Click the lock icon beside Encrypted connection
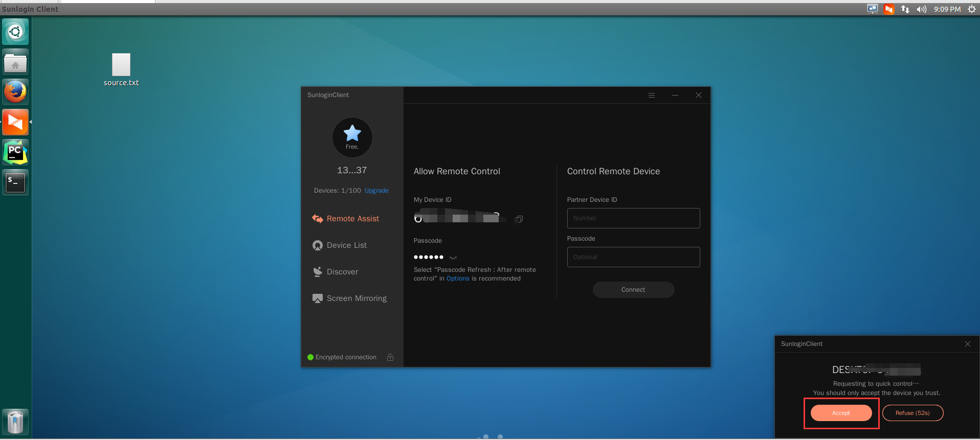This screenshot has height=440, width=980. coord(390,357)
